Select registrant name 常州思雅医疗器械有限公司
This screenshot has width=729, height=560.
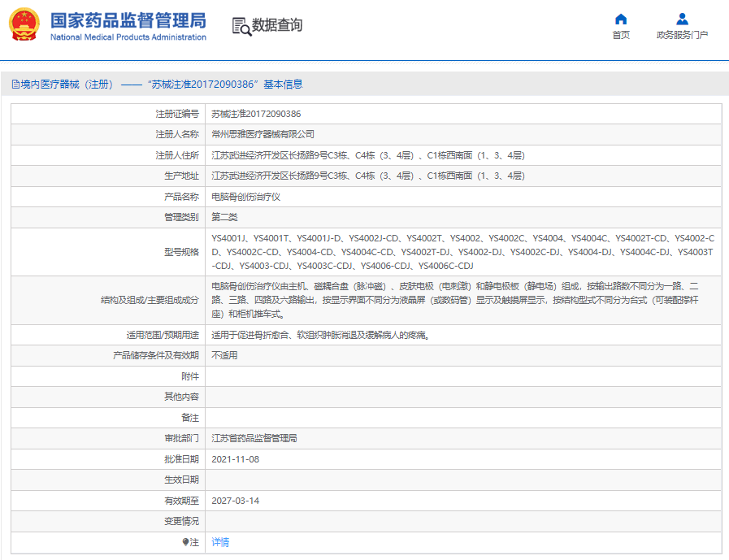(x=263, y=134)
